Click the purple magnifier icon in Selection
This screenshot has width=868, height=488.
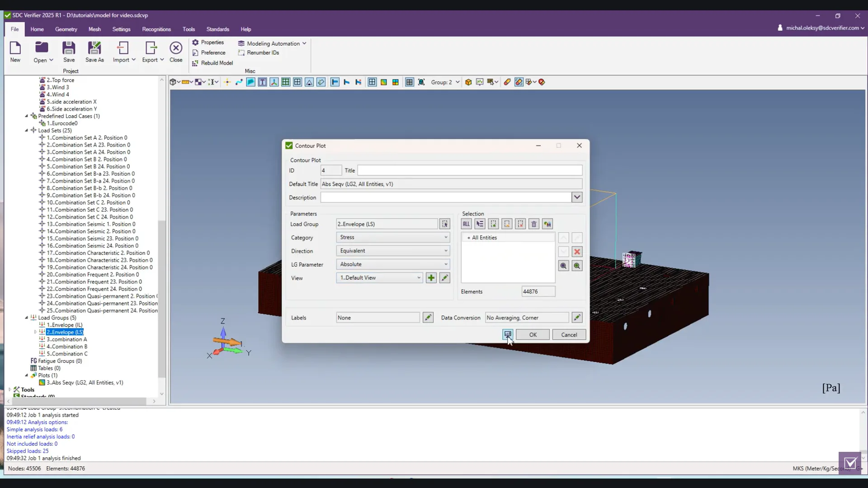pyautogui.click(x=563, y=266)
